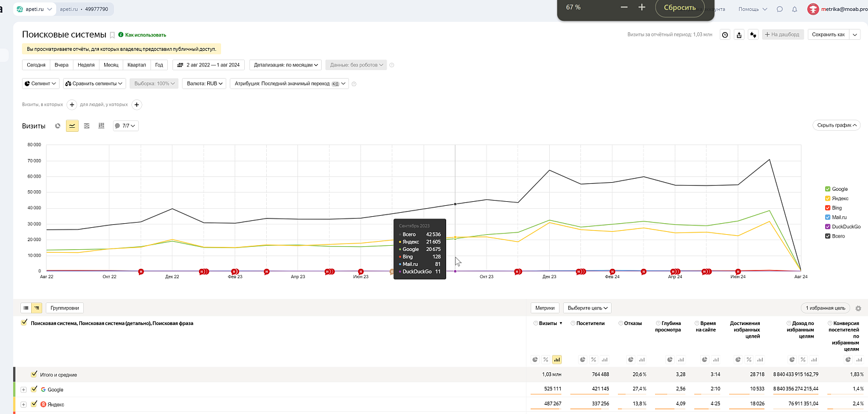
Task: Click Сбросить zoom reset button
Action: point(679,7)
